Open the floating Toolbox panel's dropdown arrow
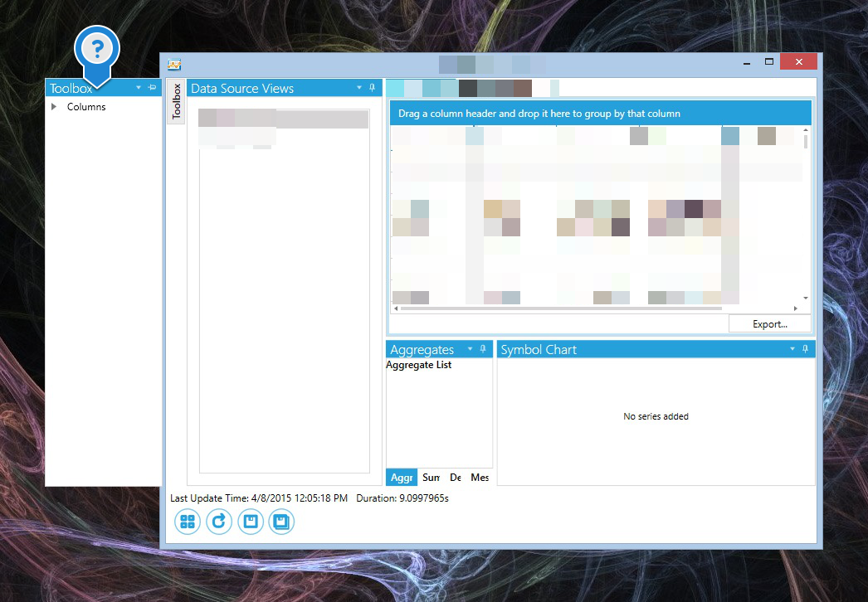 click(139, 87)
